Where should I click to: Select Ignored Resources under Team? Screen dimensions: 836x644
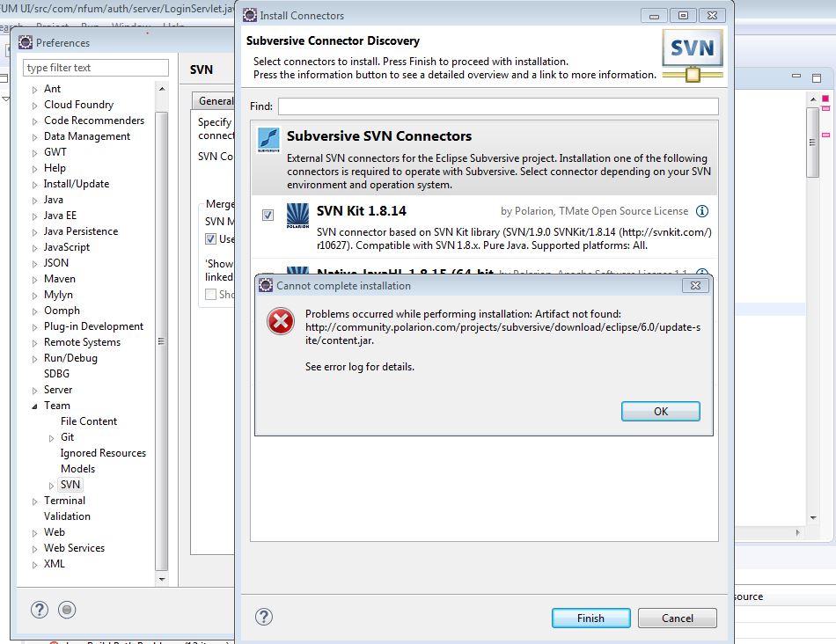click(x=103, y=453)
